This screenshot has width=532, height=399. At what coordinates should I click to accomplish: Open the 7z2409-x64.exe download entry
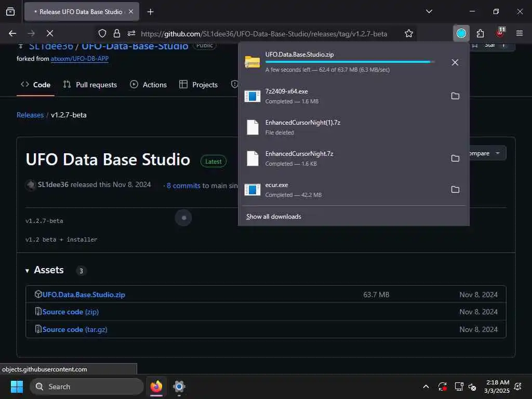[x=343, y=96]
